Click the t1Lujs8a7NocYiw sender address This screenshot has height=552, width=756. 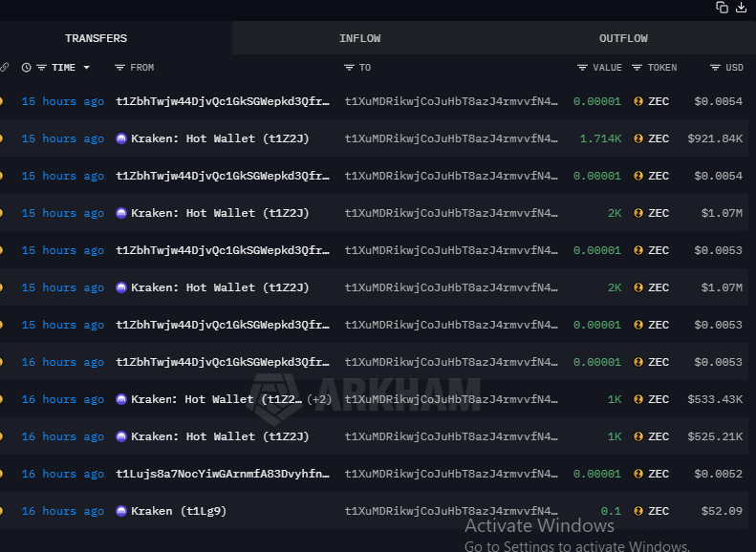click(x=223, y=474)
